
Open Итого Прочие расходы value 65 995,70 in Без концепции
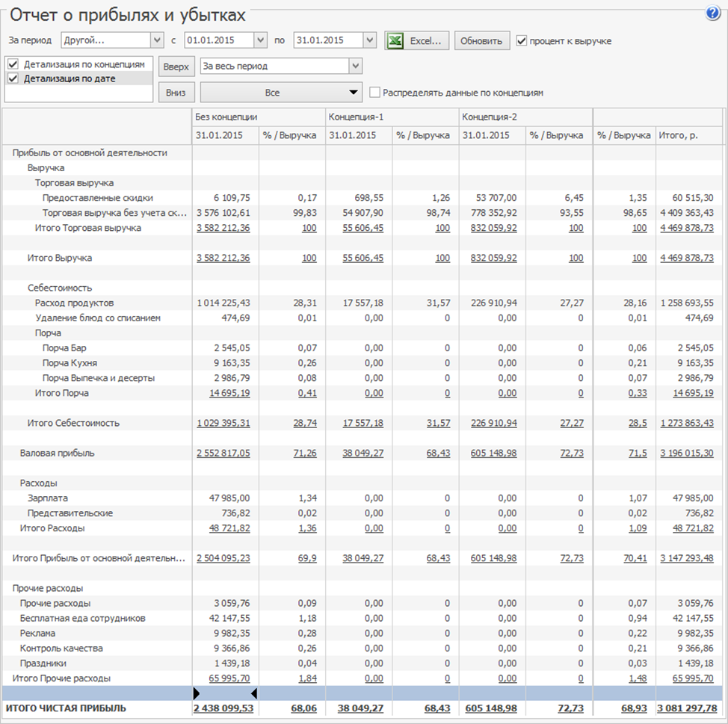pos(229,678)
